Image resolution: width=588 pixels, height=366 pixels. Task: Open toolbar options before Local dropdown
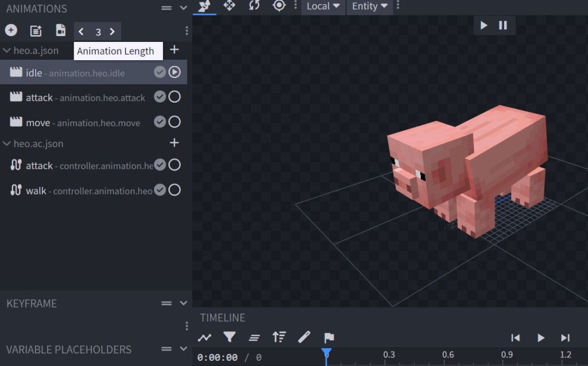296,5
